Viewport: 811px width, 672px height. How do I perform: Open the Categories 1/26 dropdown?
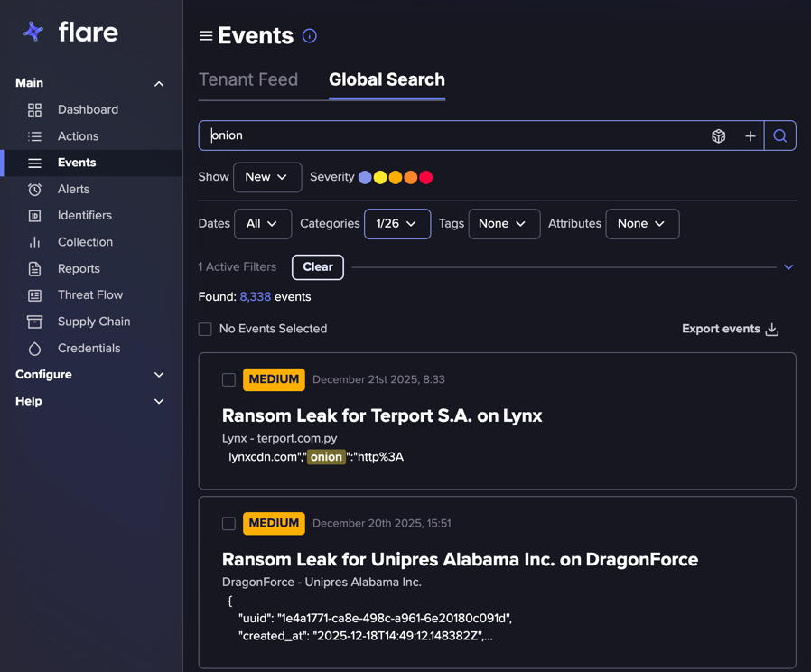coord(396,224)
